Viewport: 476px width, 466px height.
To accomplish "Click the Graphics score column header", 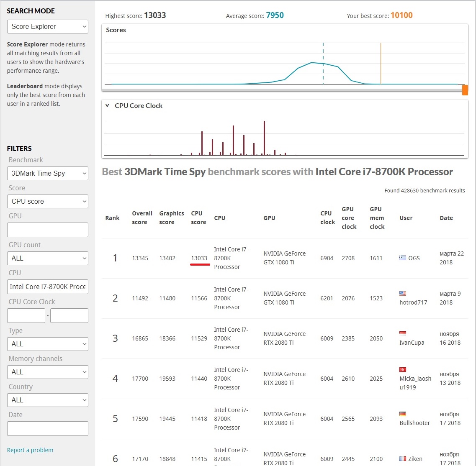I will 172,218.
